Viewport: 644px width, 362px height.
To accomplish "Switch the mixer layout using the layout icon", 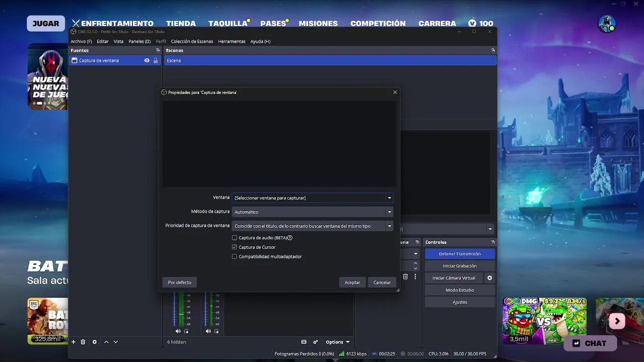I will point(304,342).
